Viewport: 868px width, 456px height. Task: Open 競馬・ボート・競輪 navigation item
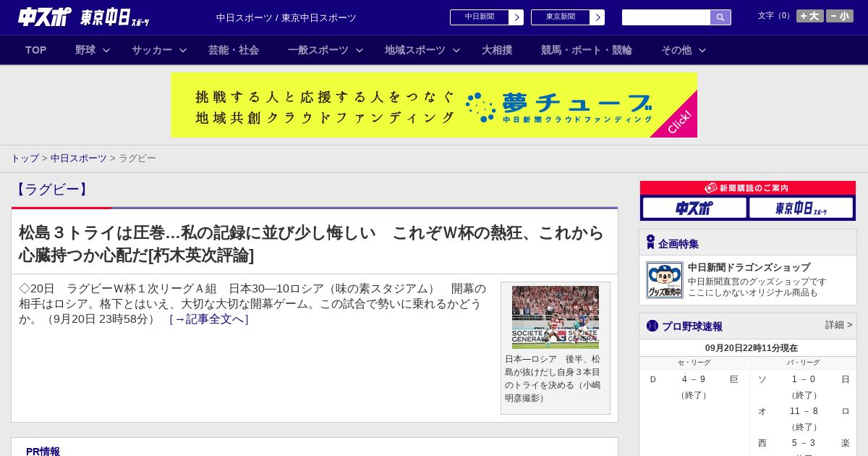tap(587, 50)
